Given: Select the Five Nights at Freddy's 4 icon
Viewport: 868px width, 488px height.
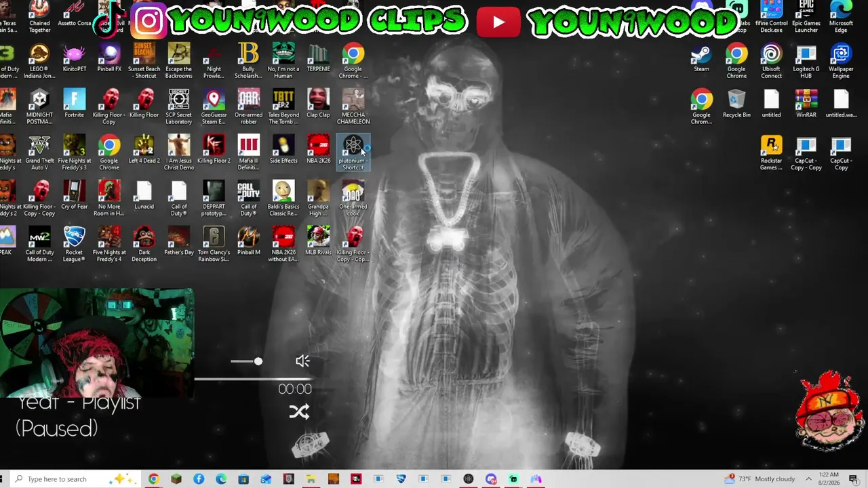Looking at the screenshot, I should point(109,245).
